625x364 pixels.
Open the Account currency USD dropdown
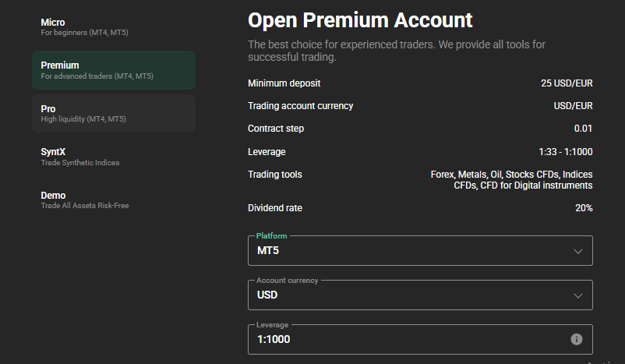tap(420, 295)
